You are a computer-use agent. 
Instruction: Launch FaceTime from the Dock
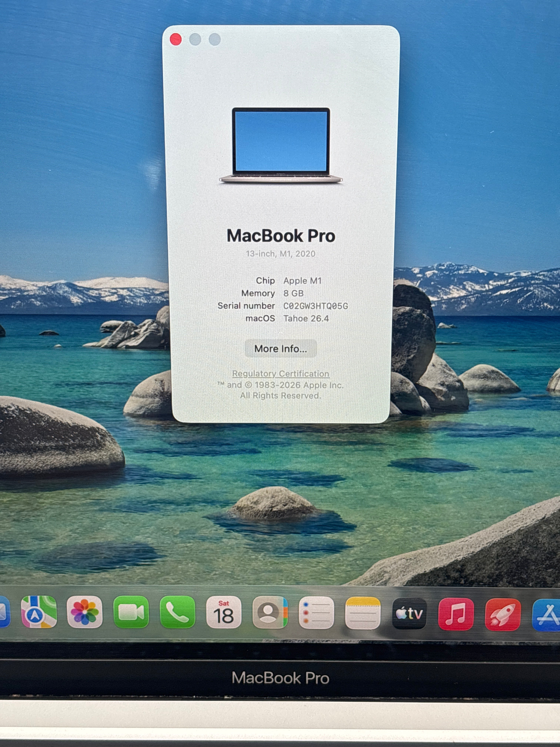[131, 612]
